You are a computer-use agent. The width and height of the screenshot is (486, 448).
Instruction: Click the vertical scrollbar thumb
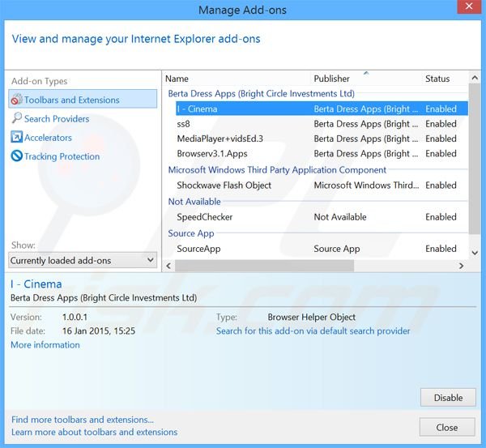tap(475, 159)
